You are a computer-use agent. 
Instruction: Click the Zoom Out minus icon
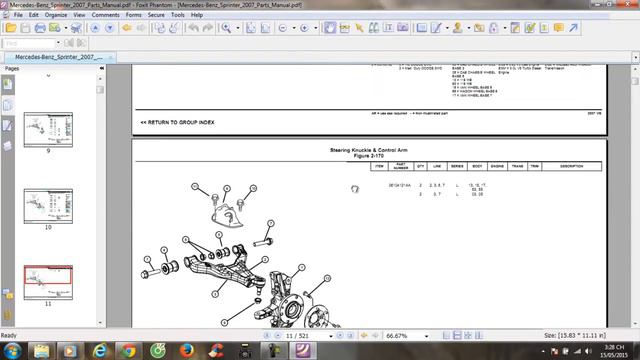pos(282,28)
